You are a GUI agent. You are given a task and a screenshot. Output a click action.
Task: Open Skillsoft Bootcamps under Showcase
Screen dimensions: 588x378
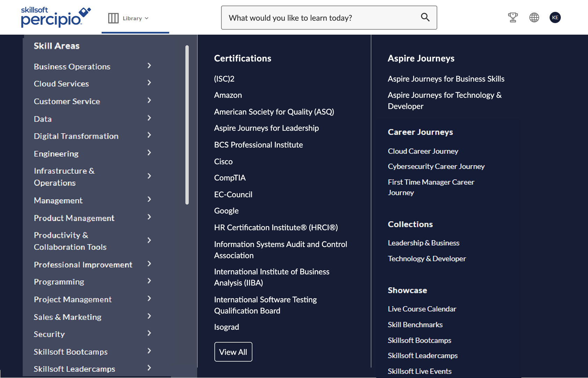click(419, 341)
